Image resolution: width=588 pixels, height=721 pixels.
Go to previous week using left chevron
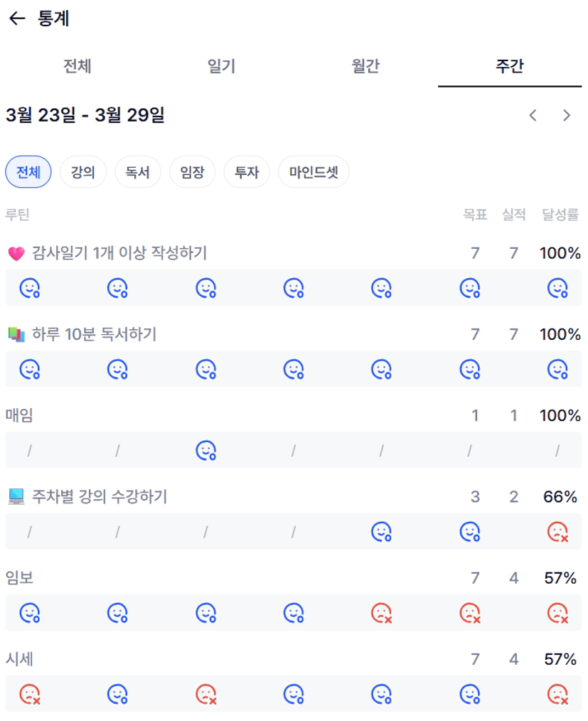[x=533, y=115]
